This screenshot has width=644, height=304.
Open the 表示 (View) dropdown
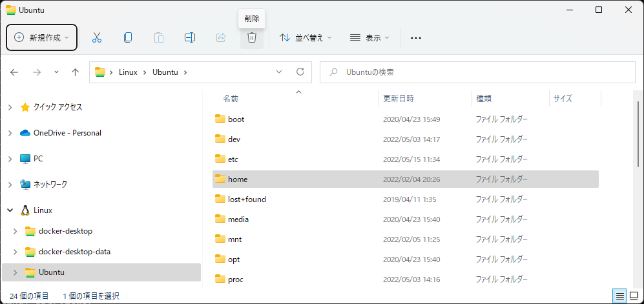[369, 37]
